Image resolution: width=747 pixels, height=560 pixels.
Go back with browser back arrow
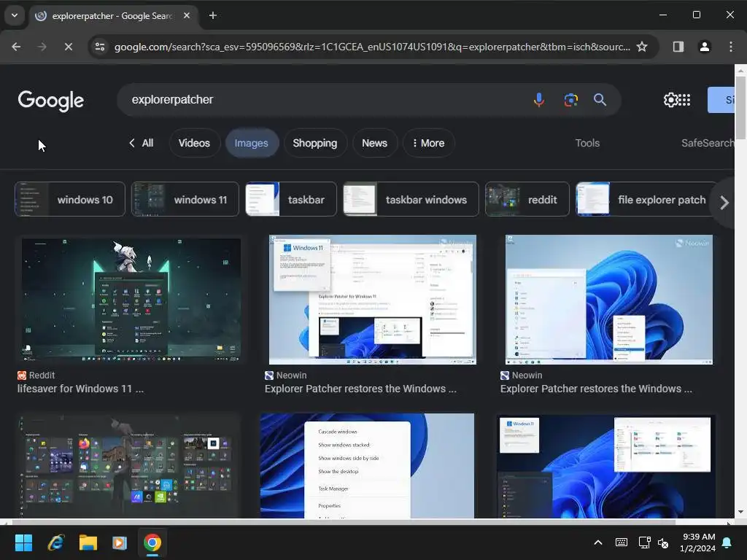click(16, 47)
